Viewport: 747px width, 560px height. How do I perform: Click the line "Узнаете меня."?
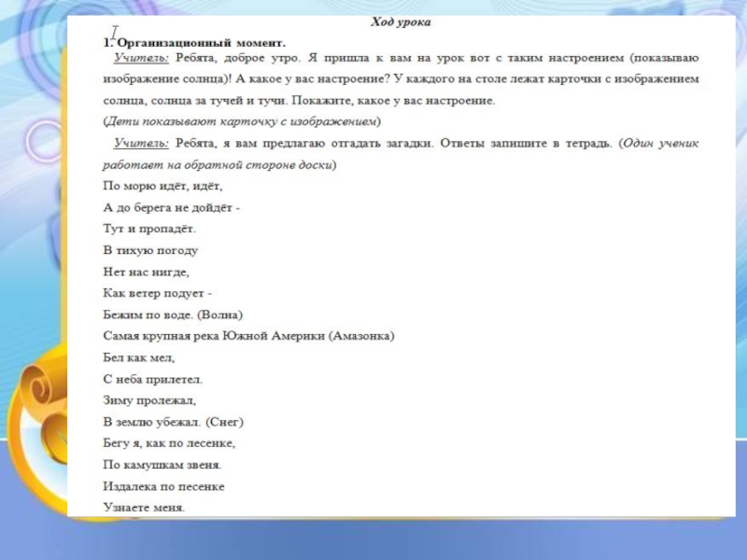[144, 508]
